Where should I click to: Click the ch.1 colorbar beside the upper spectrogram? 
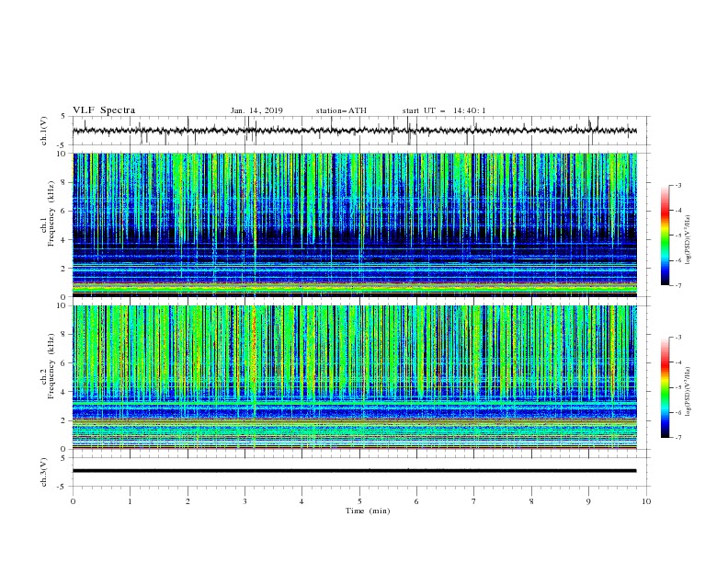665,235
